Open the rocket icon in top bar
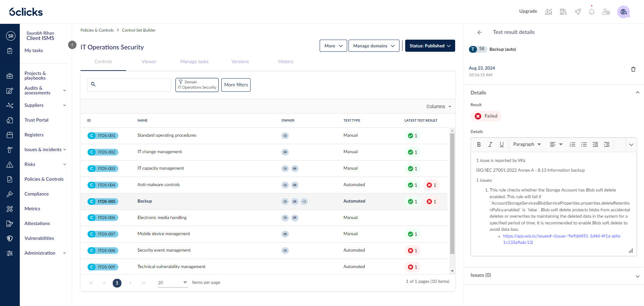Screen dimensions: 644x306 (578, 12)
